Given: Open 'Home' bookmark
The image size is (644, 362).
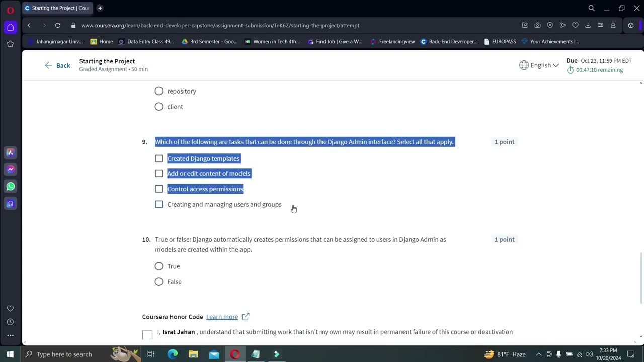Looking at the screenshot, I should point(102,41).
